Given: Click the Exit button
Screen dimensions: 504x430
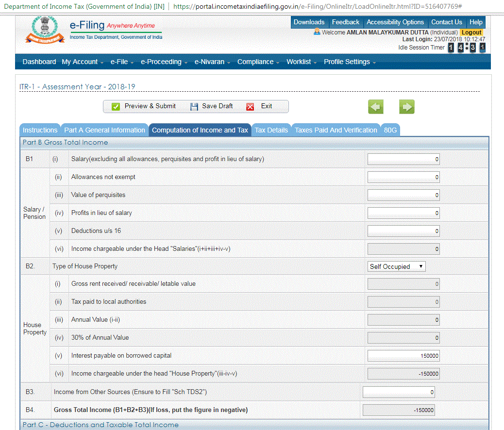Looking at the screenshot, I should click(259, 106).
